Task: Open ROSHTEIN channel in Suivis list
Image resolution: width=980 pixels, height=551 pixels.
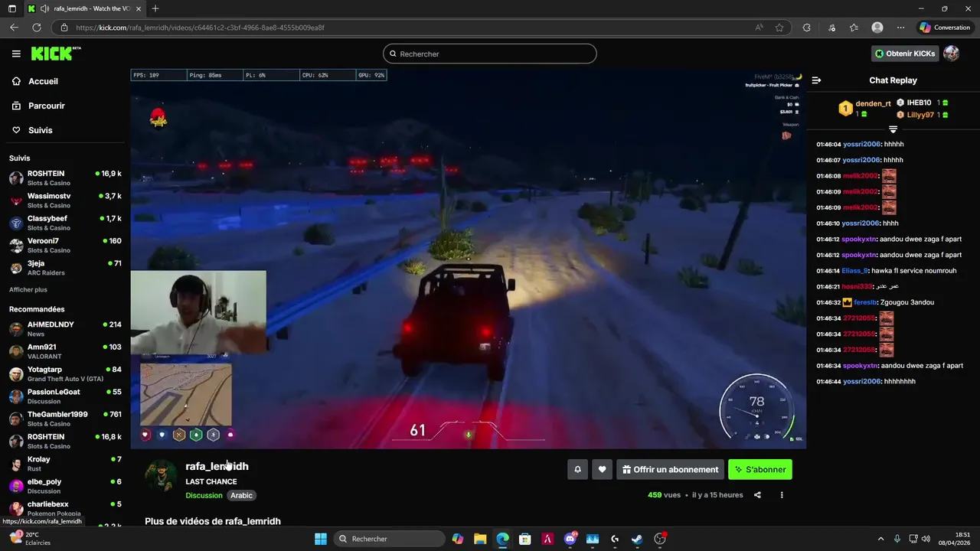Action: point(65,178)
